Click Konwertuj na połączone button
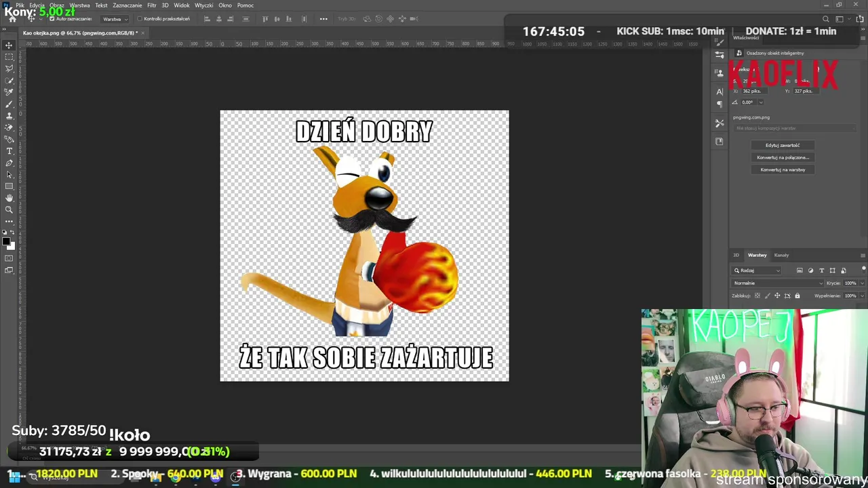The height and width of the screenshot is (488, 868). 783,157
